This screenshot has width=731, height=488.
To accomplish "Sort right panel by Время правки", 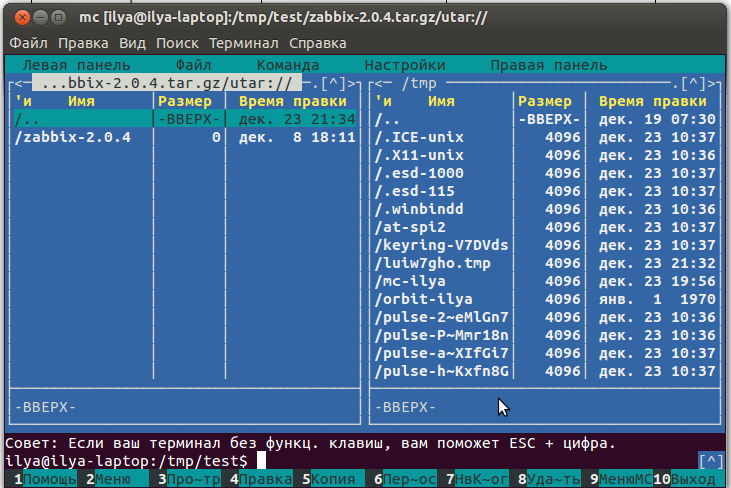I will click(x=653, y=102).
